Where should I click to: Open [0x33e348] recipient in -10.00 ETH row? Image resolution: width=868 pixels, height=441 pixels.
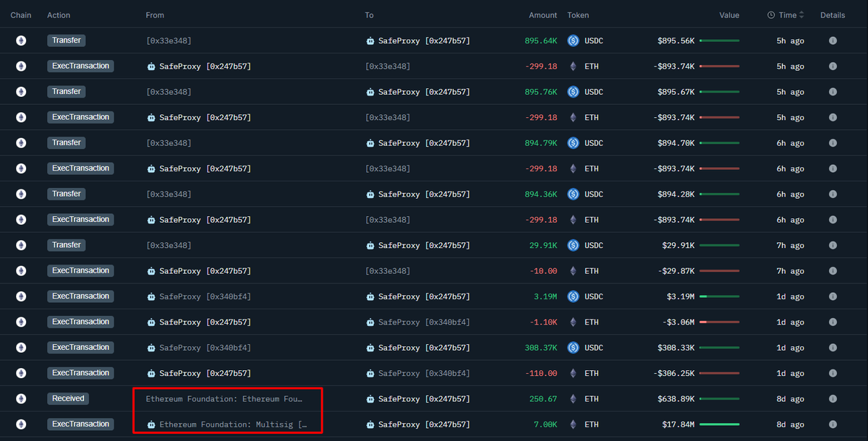tap(388, 271)
